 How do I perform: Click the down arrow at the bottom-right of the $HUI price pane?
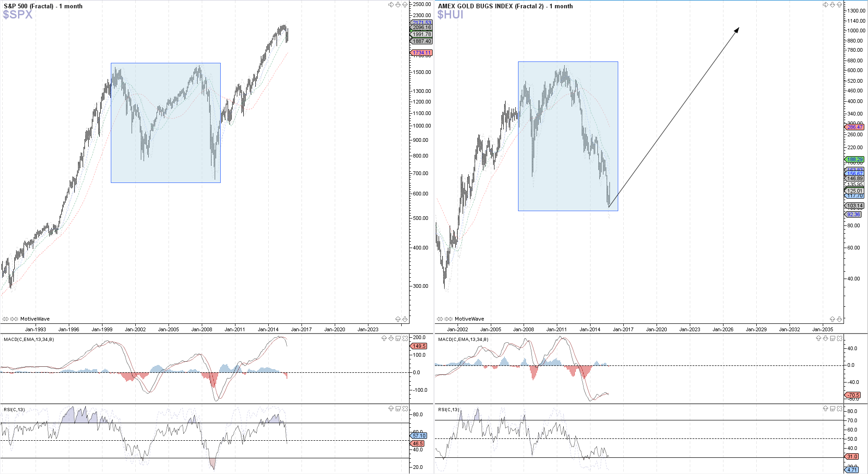click(839, 319)
